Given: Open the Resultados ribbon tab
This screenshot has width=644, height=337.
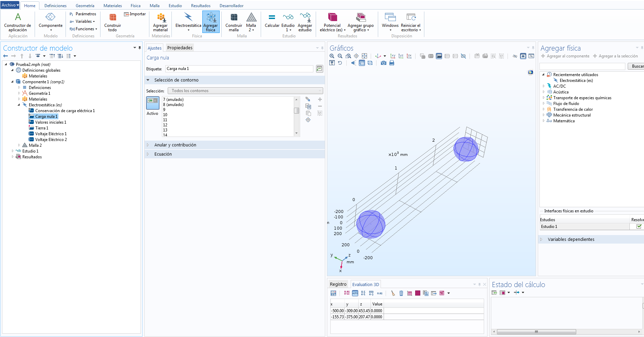Looking at the screenshot, I should 200,6.
